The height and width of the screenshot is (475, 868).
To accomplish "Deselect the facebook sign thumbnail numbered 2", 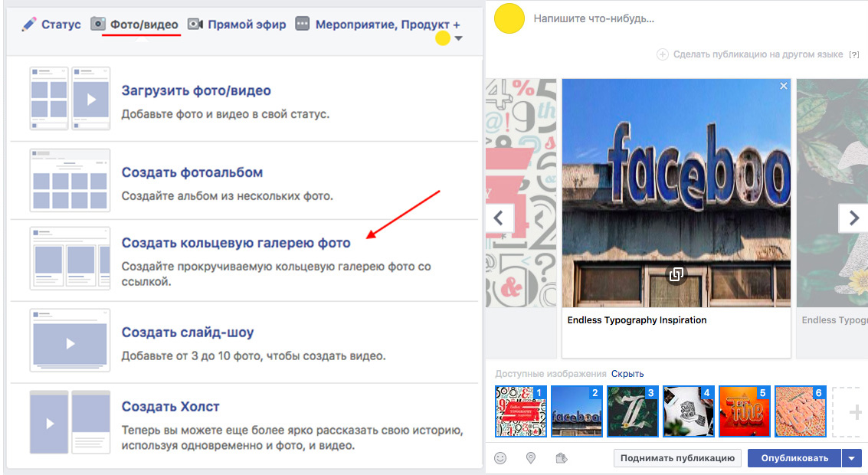I will pos(577,411).
